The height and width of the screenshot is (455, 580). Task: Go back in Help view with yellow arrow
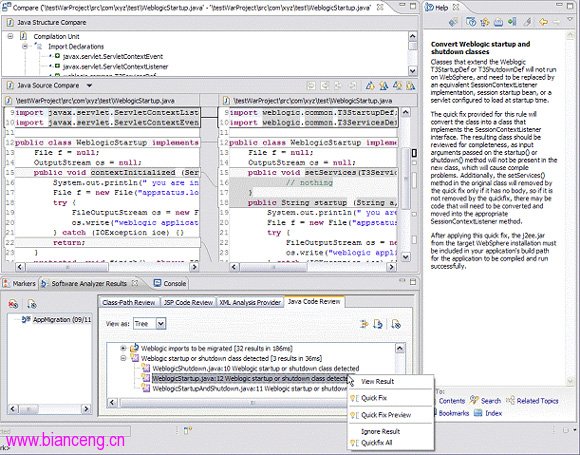click(543, 22)
